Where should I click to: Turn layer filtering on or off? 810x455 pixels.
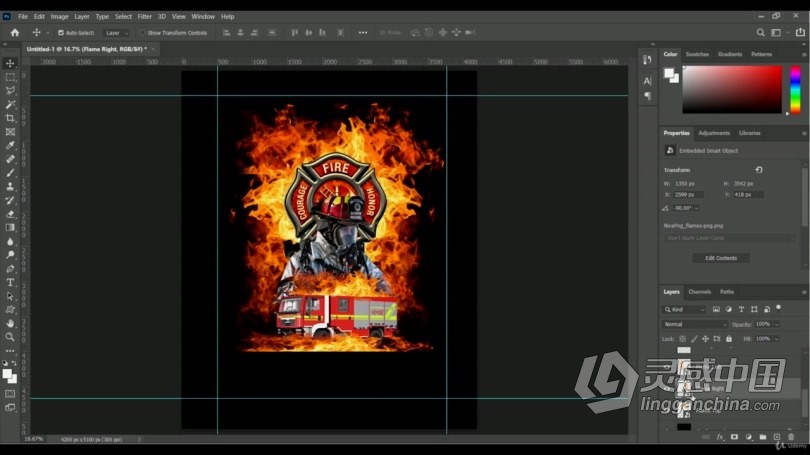(778, 308)
